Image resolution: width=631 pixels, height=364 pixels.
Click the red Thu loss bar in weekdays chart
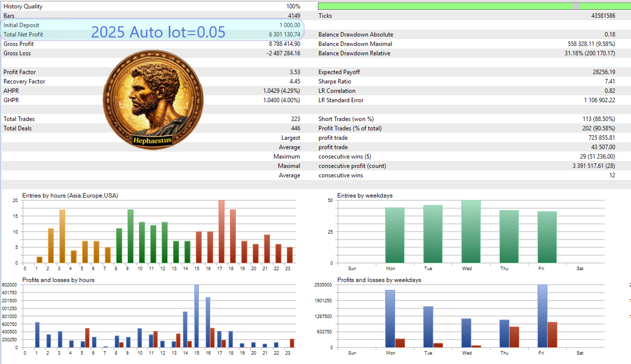(x=514, y=337)
